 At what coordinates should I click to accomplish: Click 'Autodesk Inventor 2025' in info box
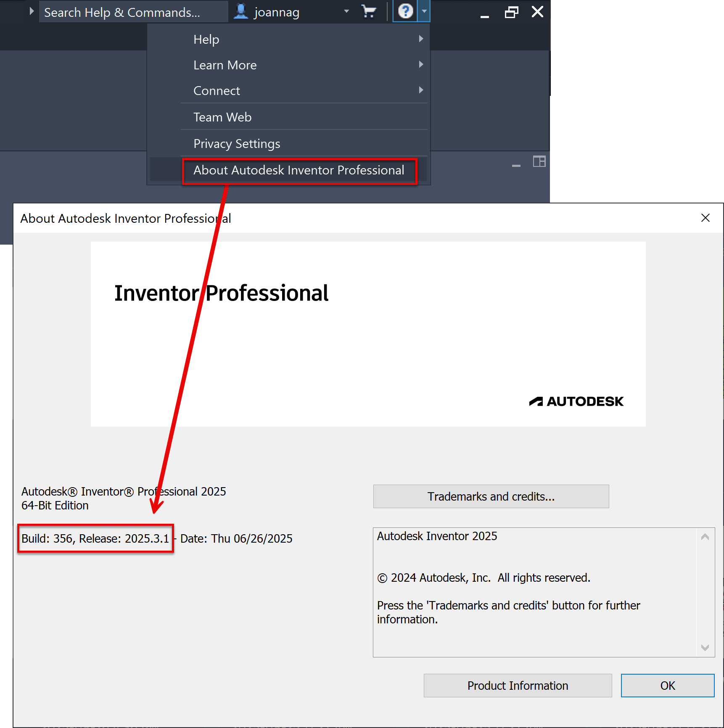point(437,536)
